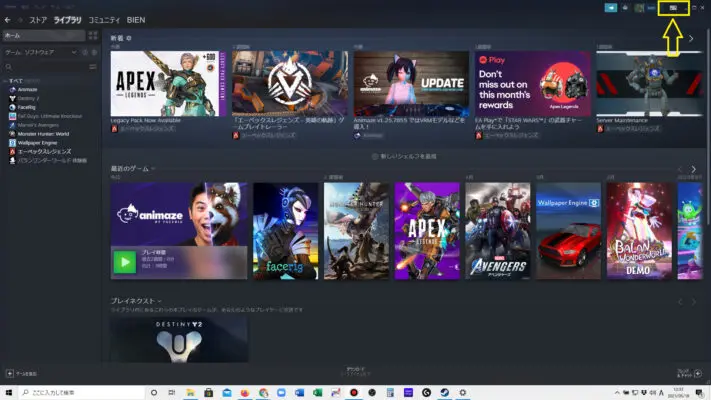The image size is (711, 400).
Task: Collapse the すべて game list category
Action: coord(5,81)
